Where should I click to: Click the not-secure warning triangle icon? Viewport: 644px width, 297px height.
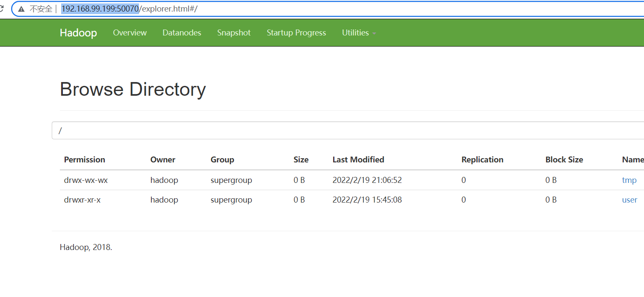(x=21, y=9)
